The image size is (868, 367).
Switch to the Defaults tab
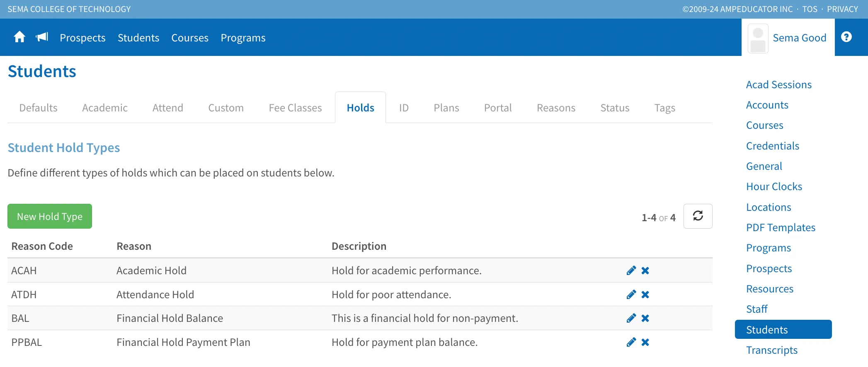pyautogui.click(x=38, y=108)
